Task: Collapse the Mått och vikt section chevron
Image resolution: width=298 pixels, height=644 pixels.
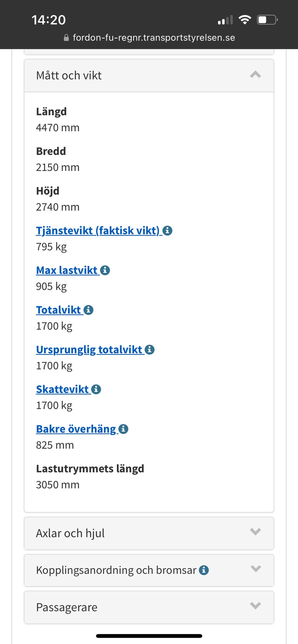Action: (x=255, y=75)
